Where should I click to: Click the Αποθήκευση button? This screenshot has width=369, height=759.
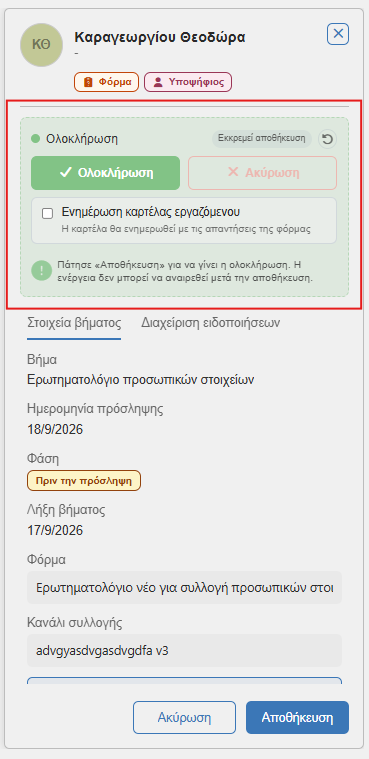297,717
